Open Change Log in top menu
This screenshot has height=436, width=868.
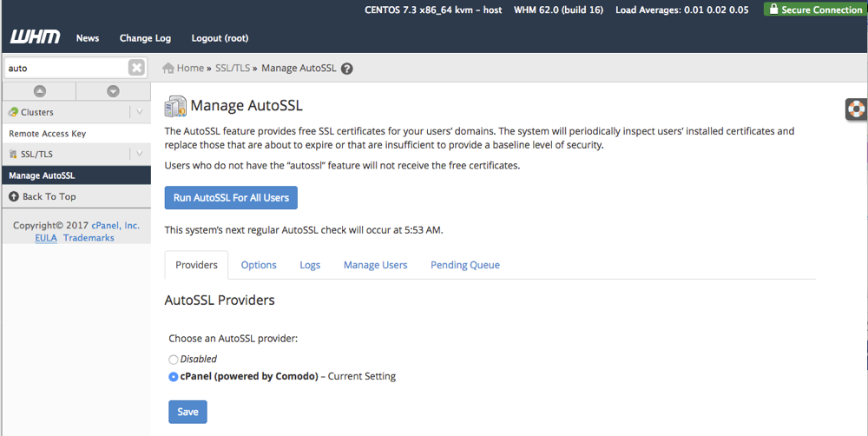145,37
